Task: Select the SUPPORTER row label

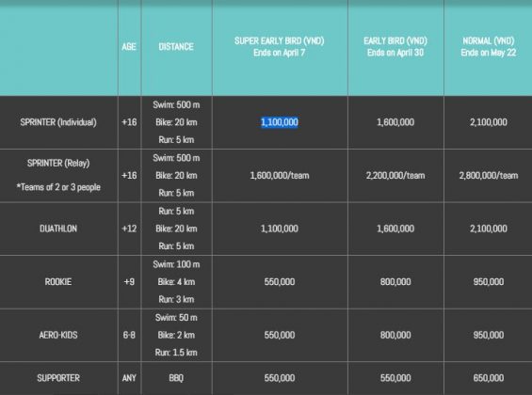Action: (58, 378)
